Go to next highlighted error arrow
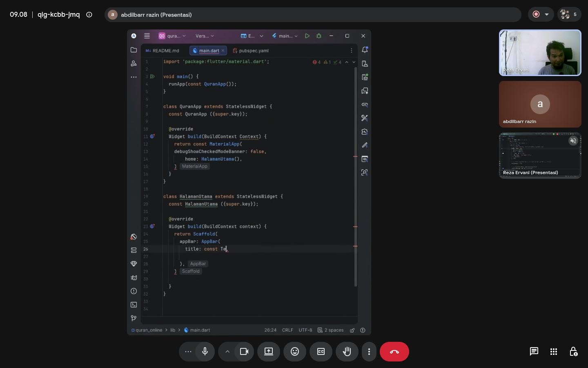The image size is (588, 368). point(354,62)
